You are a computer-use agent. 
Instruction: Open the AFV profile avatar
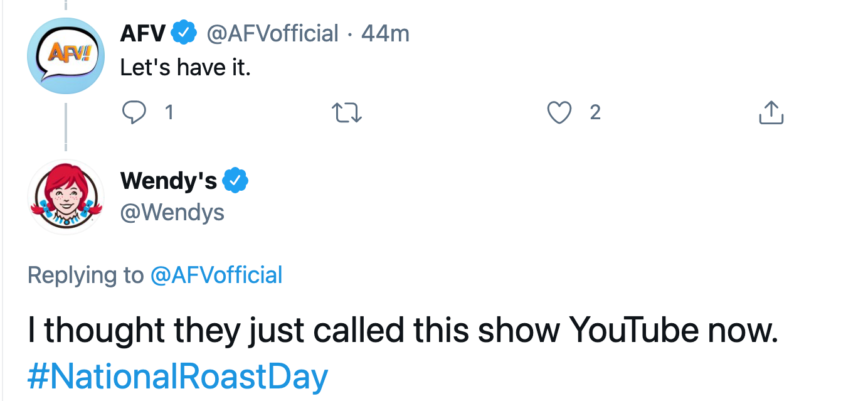point(65,56)
